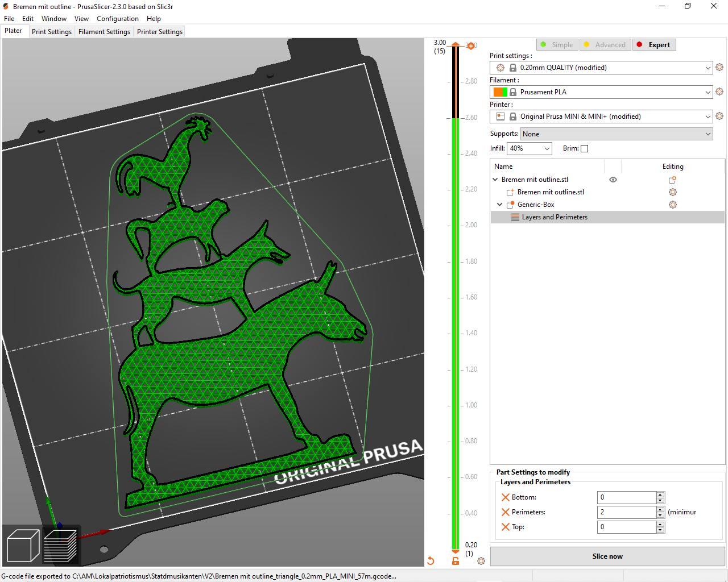Open the layer slider settings gear icon
Viewport: 728px width, 582px height.
[x=481, y=561]
